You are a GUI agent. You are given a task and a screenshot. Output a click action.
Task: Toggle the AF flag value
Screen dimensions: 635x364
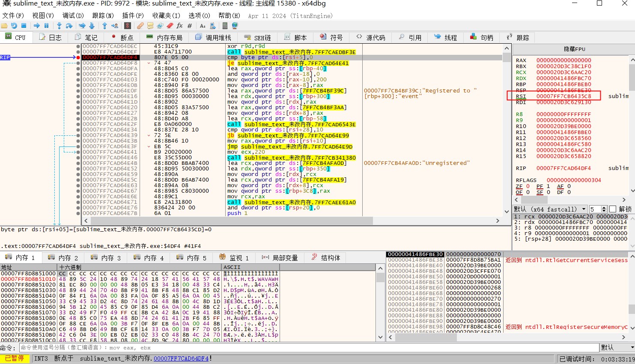569,186
